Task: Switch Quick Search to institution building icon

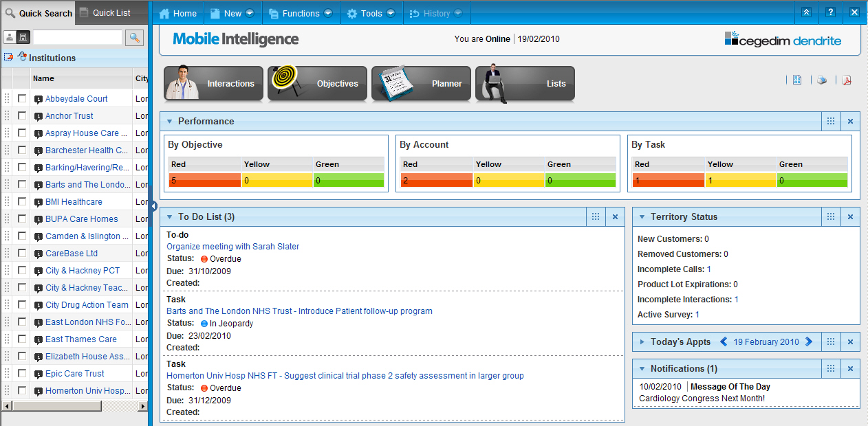Action: 23,37
